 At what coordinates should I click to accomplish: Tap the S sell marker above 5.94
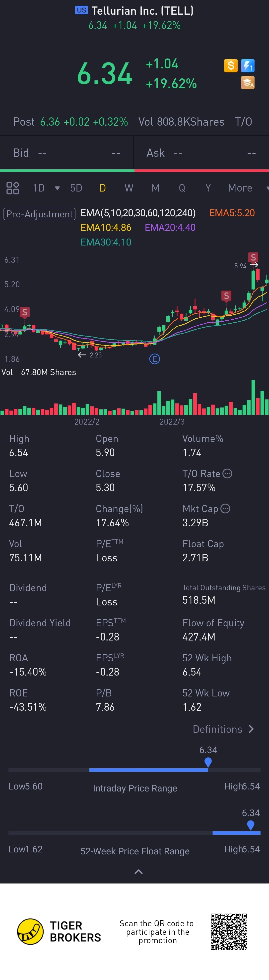coord(253,257)
